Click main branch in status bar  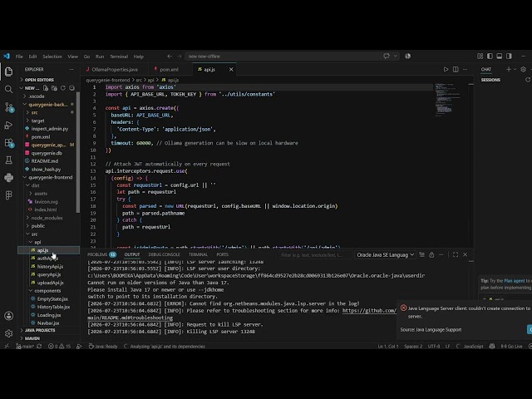click(26, 347)
